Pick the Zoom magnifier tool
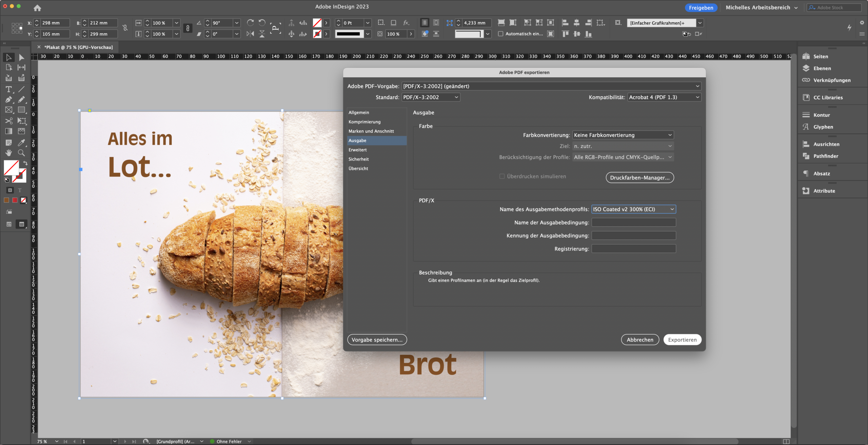 click(x=21, y=153)
